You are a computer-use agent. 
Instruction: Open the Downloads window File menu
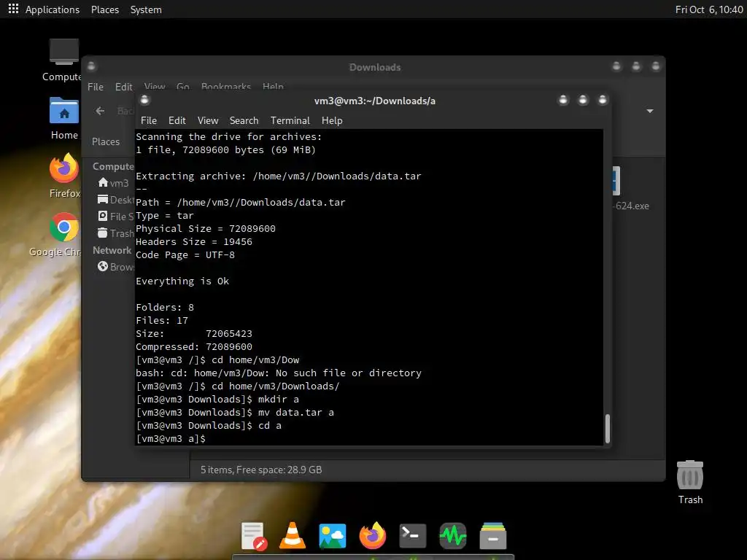(x=96, y=87)
